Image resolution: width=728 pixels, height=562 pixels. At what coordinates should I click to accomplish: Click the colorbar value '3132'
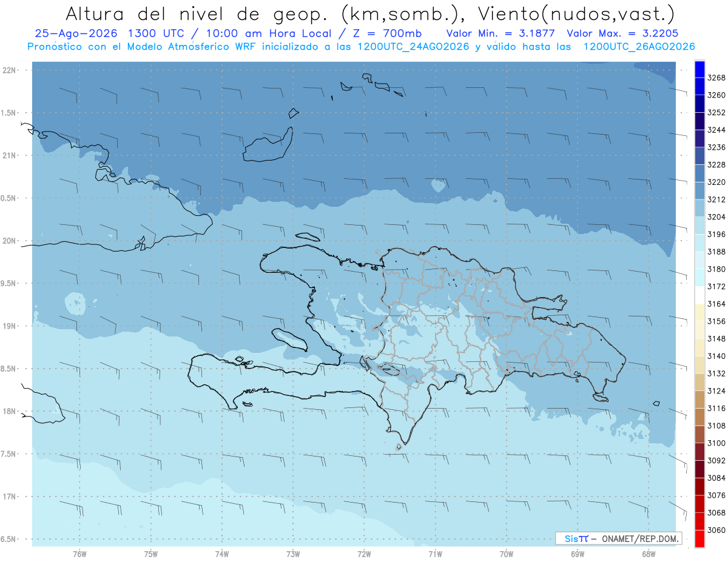point(716,373)
